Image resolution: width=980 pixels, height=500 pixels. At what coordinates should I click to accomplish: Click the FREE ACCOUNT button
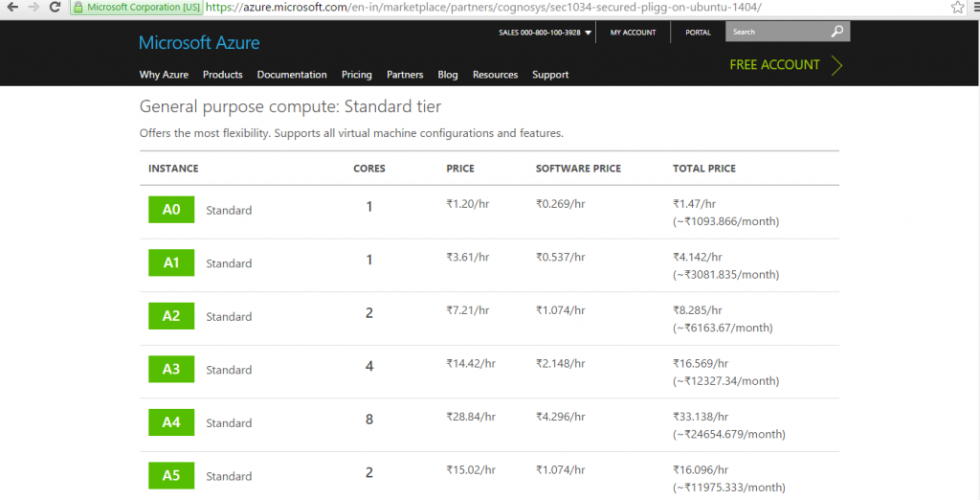(x=785, y=65)
